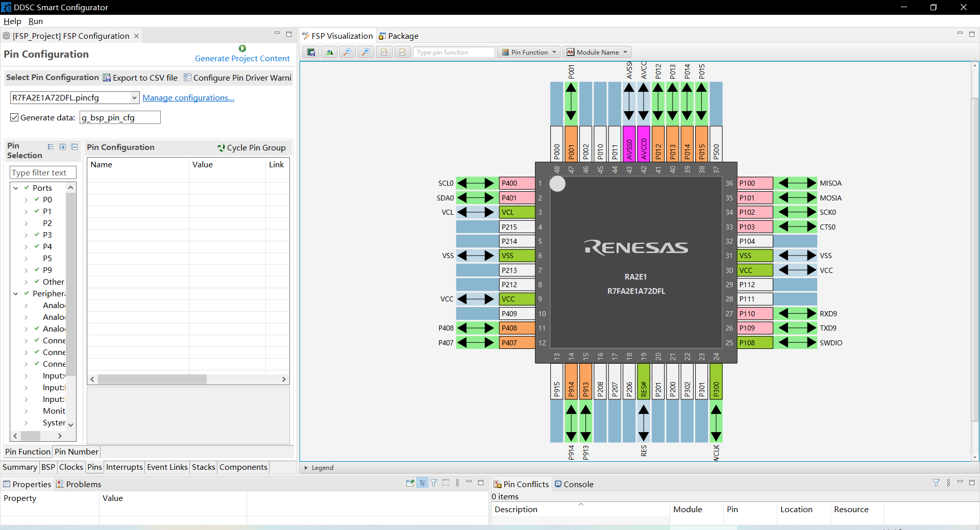Expand the P4 port tree node

[x=26, y=247]
